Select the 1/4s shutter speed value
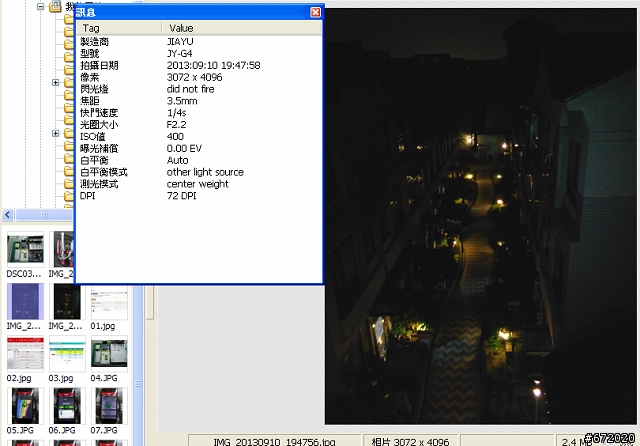Viewport: 640px width, 446px height. pos(176,113)
